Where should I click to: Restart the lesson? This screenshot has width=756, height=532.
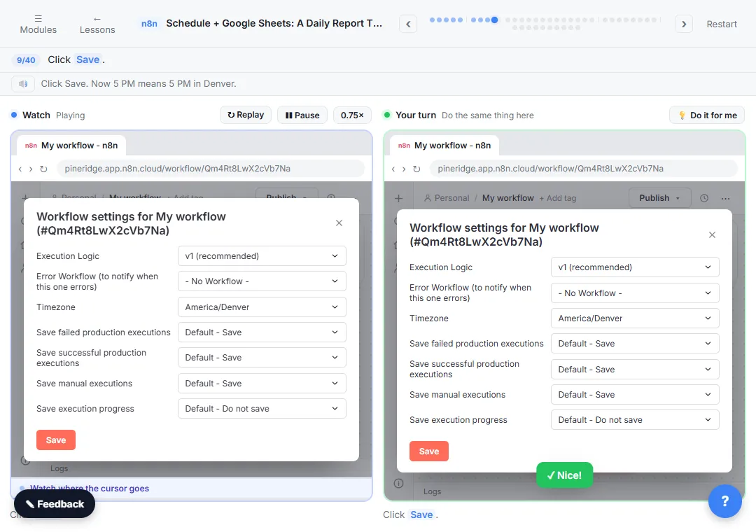coord(721,24)
